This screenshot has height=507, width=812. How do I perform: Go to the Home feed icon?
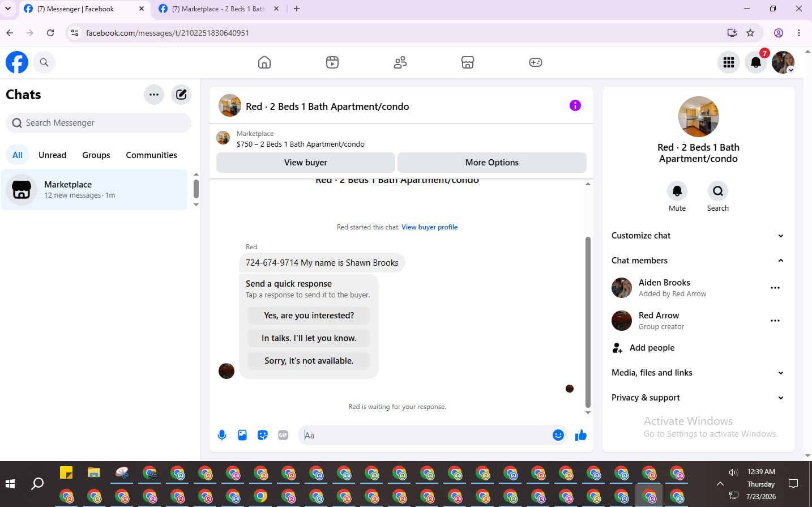(264, 62)
